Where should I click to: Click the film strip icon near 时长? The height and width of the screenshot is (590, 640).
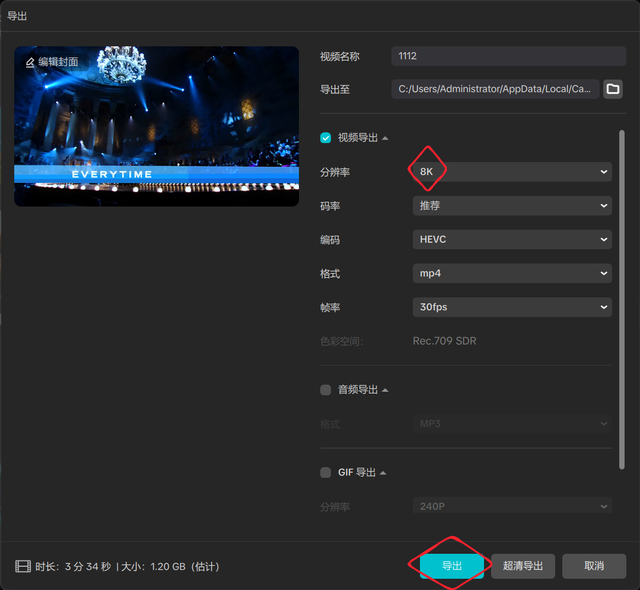[22, 566]
